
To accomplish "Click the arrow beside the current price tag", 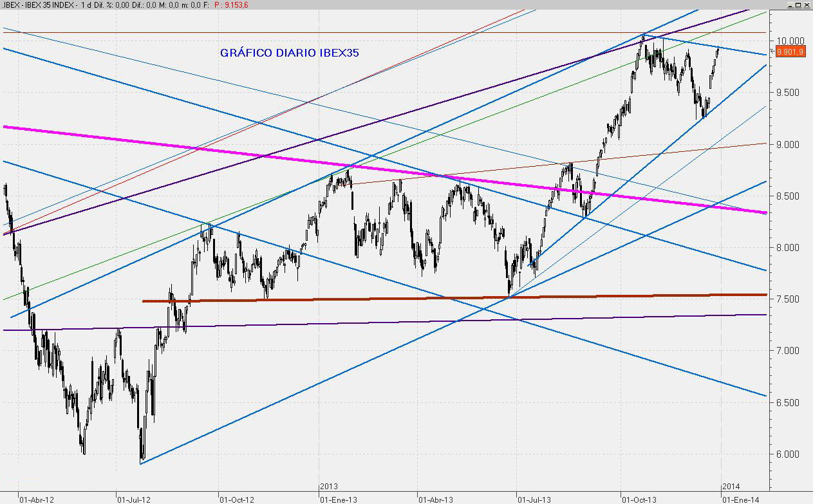I will click(x=772, y=51).
